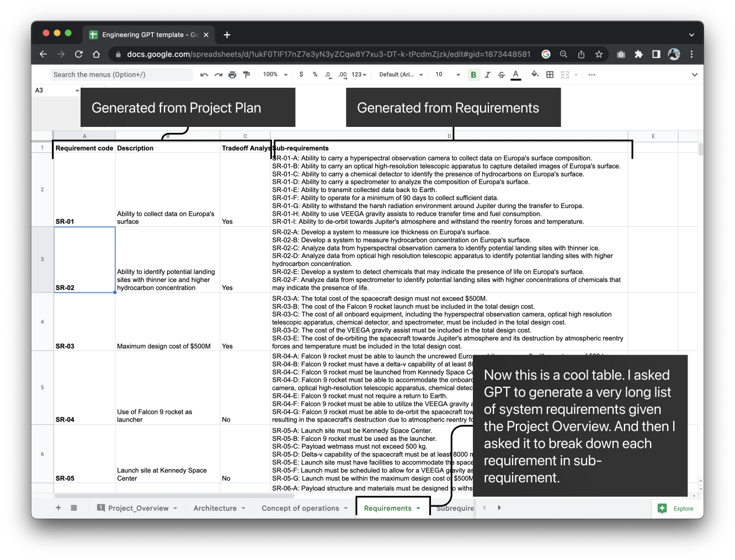Open the text color picker
Screen dimensions: 735x560
(x=516, y=74)
